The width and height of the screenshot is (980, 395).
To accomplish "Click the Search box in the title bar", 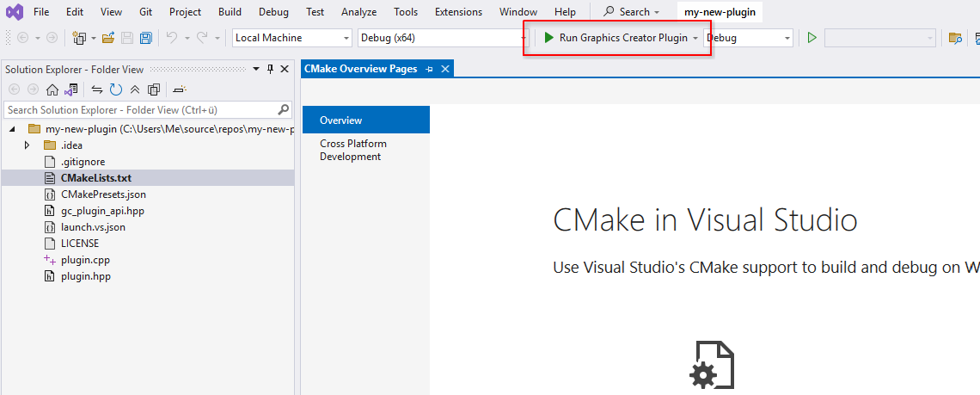I will tap(631, 12).
